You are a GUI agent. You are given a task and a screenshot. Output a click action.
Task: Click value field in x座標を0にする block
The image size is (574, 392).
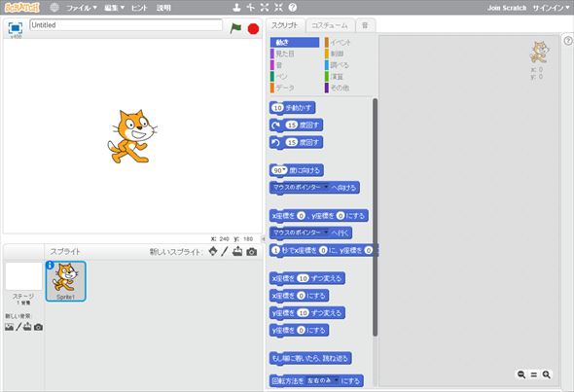click(x=302, y=296)
